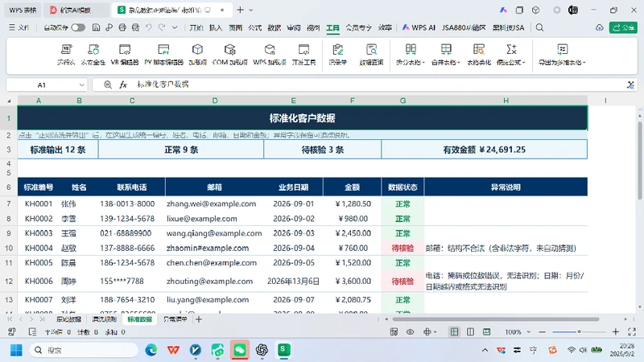The image size is (644, 362).
Task: Open Microsoft Edge from taskbar
Action: 151,350
